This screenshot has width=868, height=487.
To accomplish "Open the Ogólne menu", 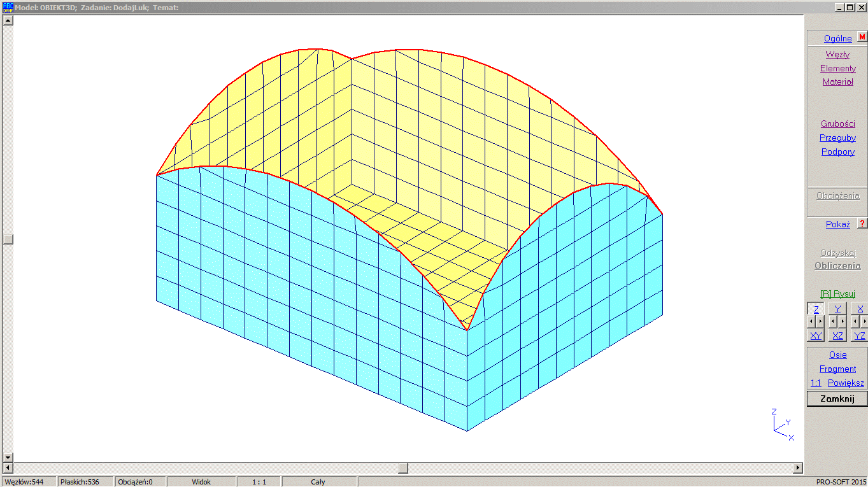I will tap(837, 38).
